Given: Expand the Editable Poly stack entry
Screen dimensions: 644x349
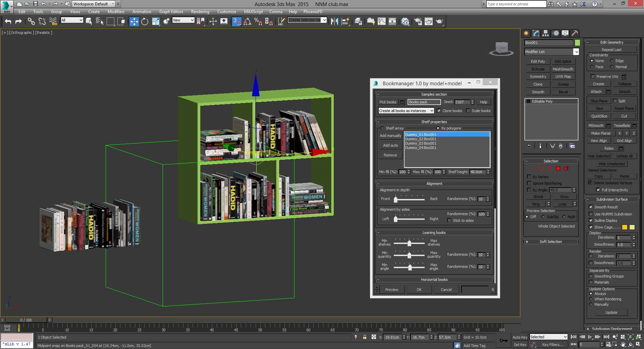Looking at the screenshot, I should tap(528, 101).
